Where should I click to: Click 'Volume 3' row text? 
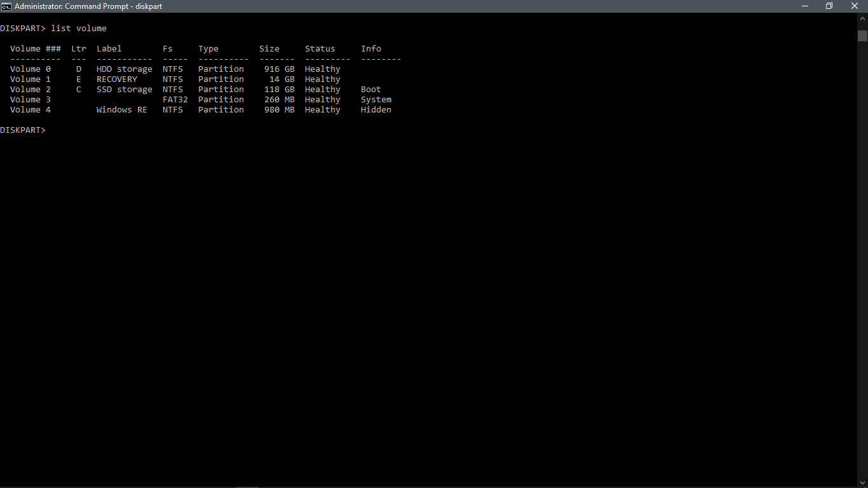31,100
